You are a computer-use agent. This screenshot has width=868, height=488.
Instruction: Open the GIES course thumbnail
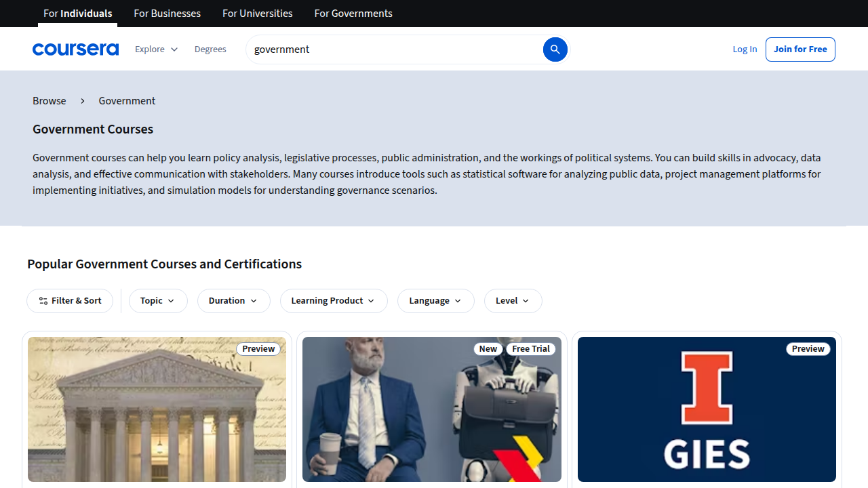click(x=707, y=409)
